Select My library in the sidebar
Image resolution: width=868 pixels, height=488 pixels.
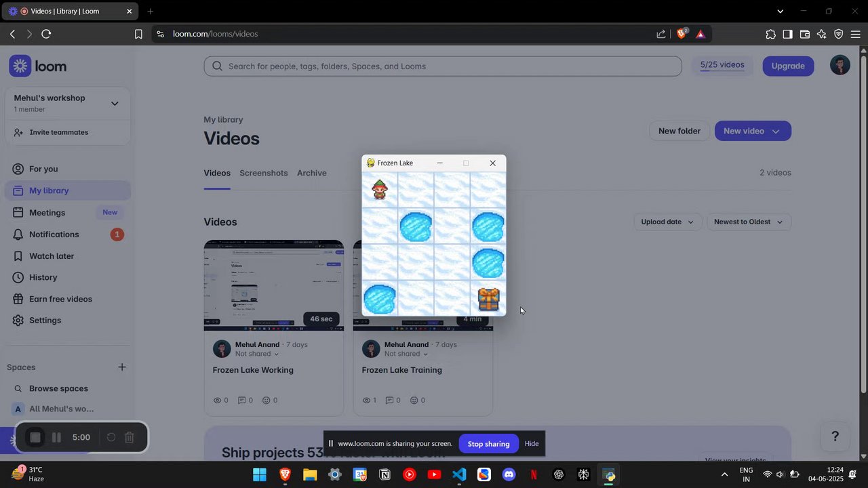point(68,190)
